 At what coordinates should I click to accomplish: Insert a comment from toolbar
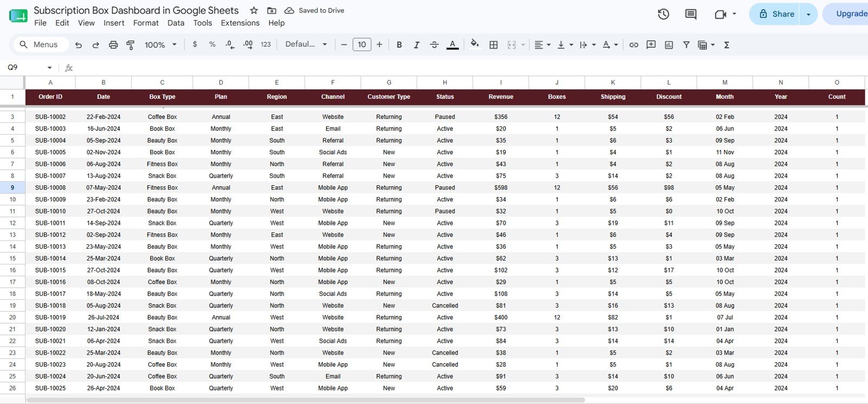[651, 45]
